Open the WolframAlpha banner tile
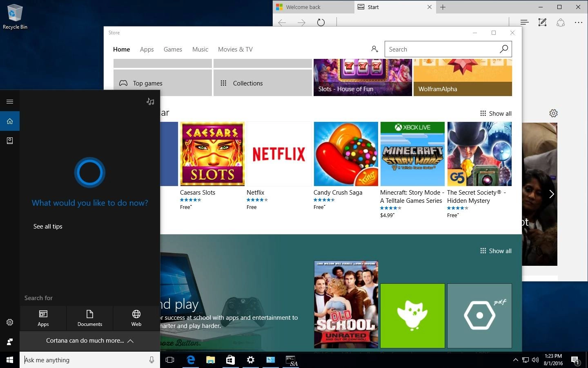The height and width of the screenshot is (368, 588). 463,77
